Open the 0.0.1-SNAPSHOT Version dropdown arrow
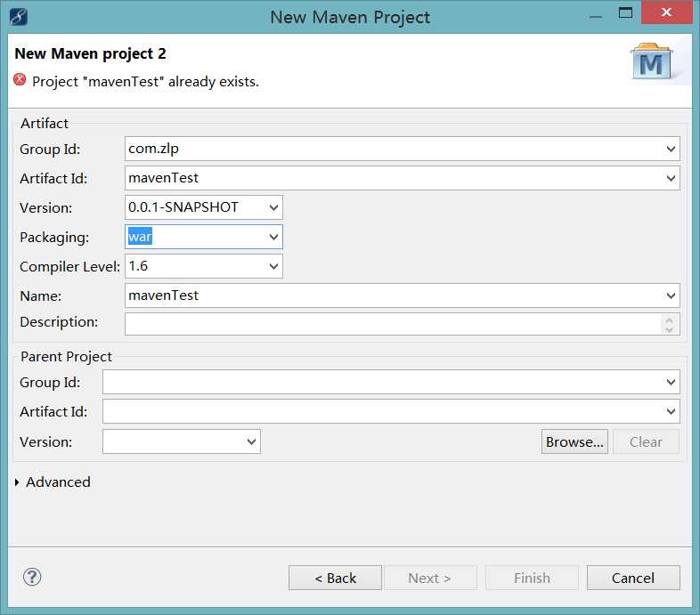Viewport: 700px width, 615px height. click(x=273, y=207)
